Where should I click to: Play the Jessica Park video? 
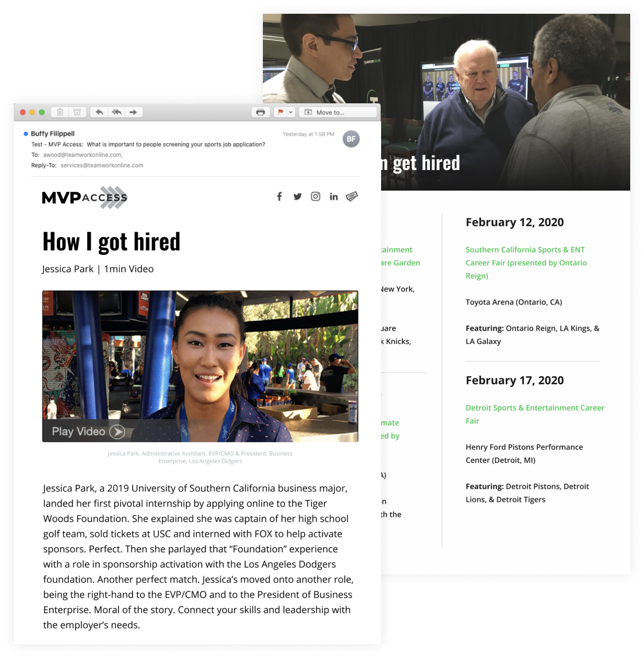[x=88, y=431]
